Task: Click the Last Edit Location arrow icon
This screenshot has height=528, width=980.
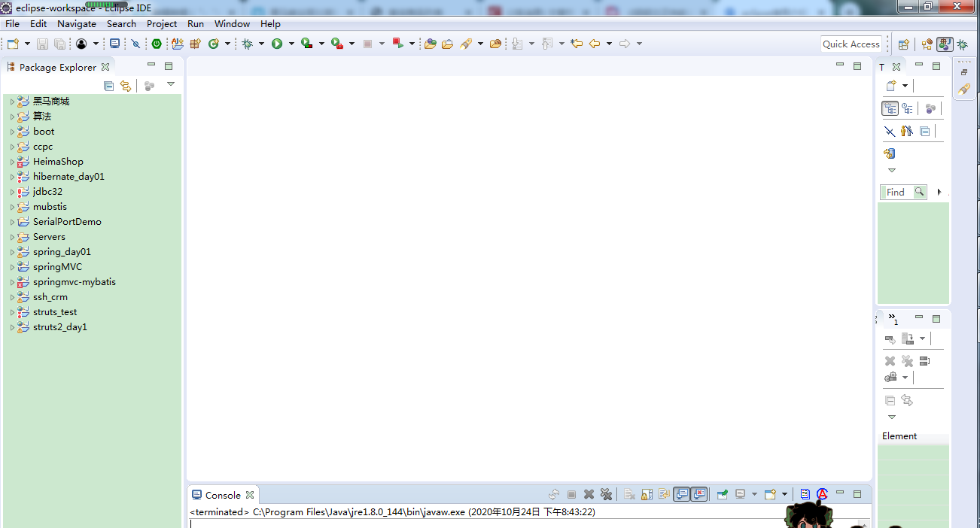Action: tap(577, 44)
